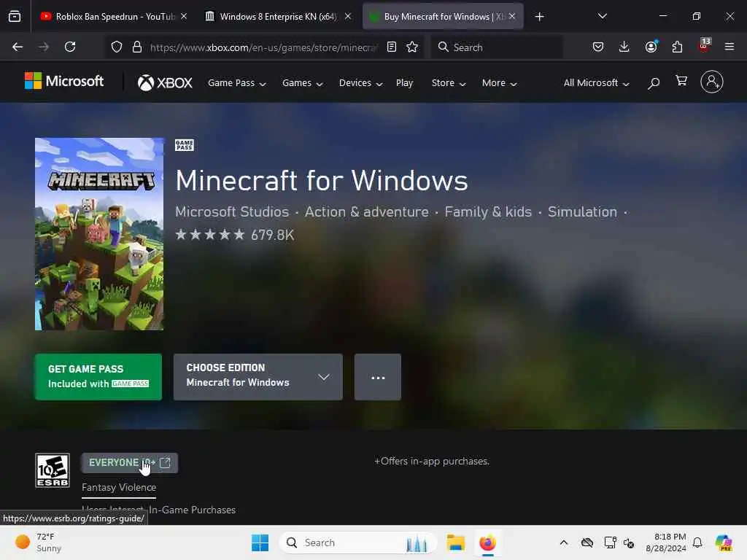Open File Explorer from taskbar
The height and width of the screenshot is (560, 747).
(455, 542)
